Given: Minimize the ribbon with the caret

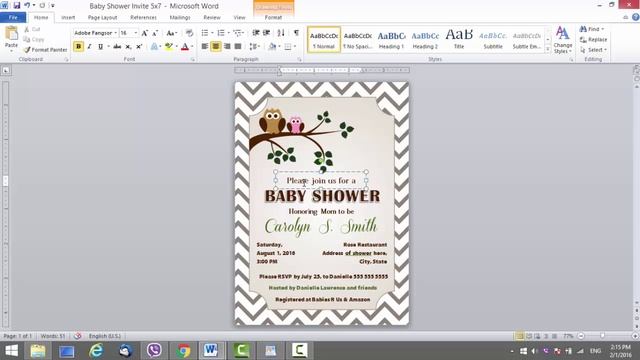Looking at the screenshot, I should tap(625, 17).
